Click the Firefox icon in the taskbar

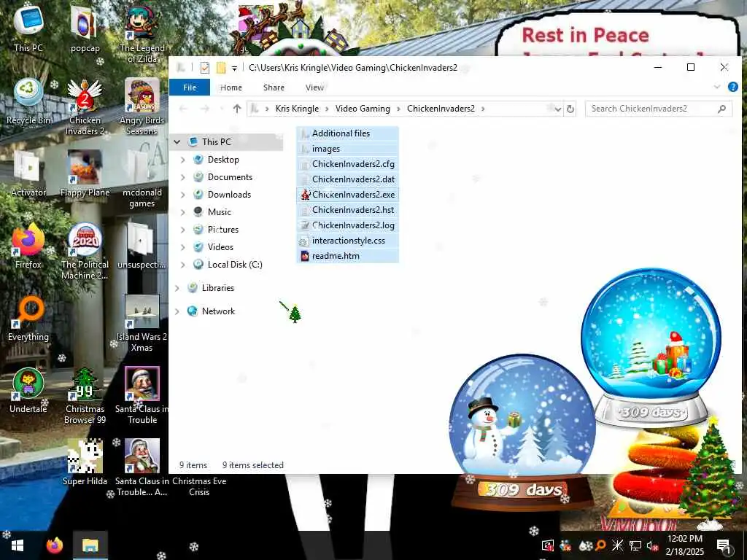pyautogui.click(x=55, y=545)
